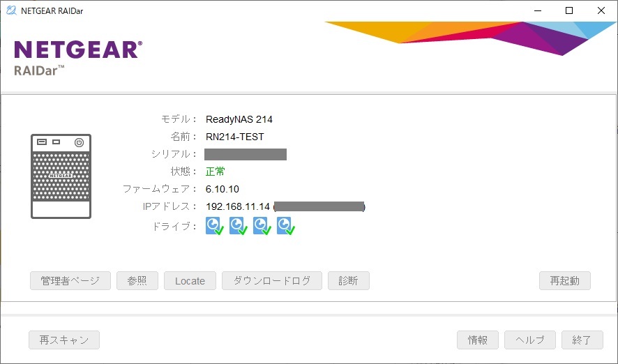The width and height of the screenshot is (618, 364).
Task: Click the RAIDar title bar app icon
Action: click(x=11, y=10)
